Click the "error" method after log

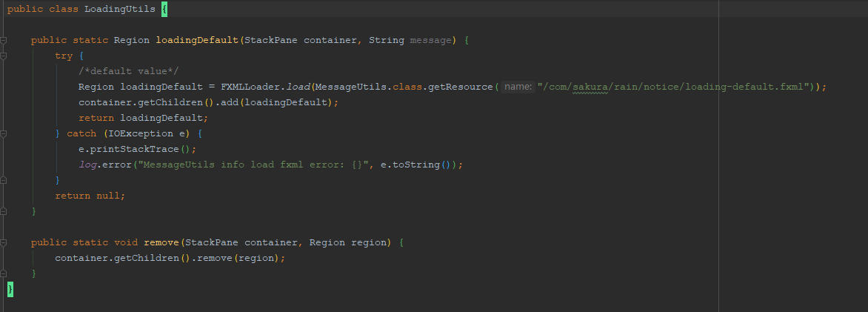click(x=117, y=165)
